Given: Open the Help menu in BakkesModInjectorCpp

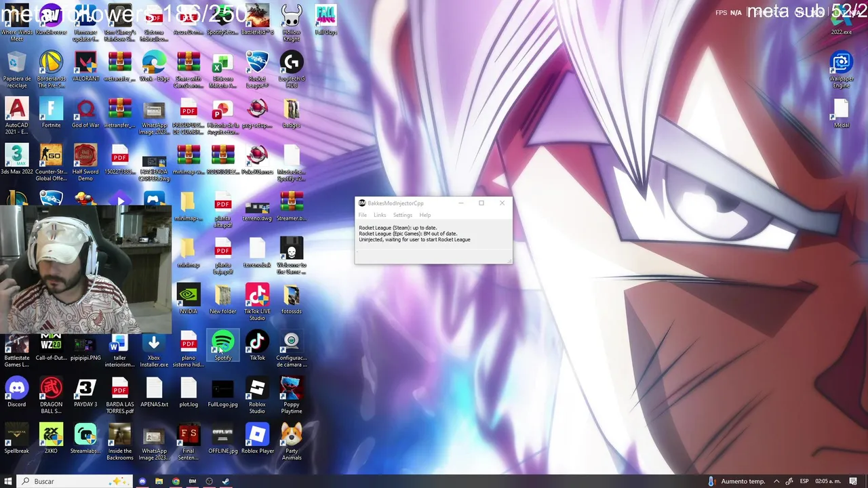Looking at the screenshot, I should [425, 215].
